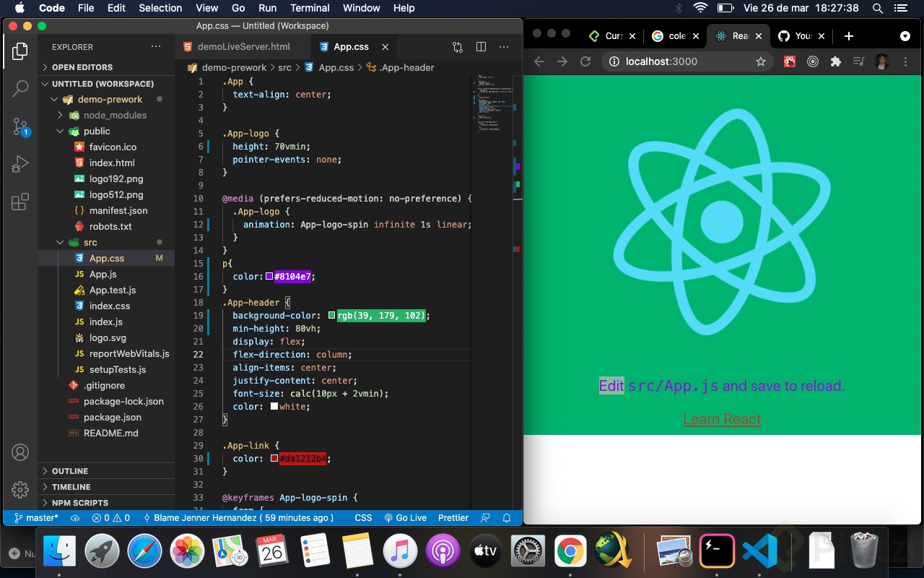Open the Extensions view
The width and height of the screenshot is (924, 578).
[x=19, y=202]
